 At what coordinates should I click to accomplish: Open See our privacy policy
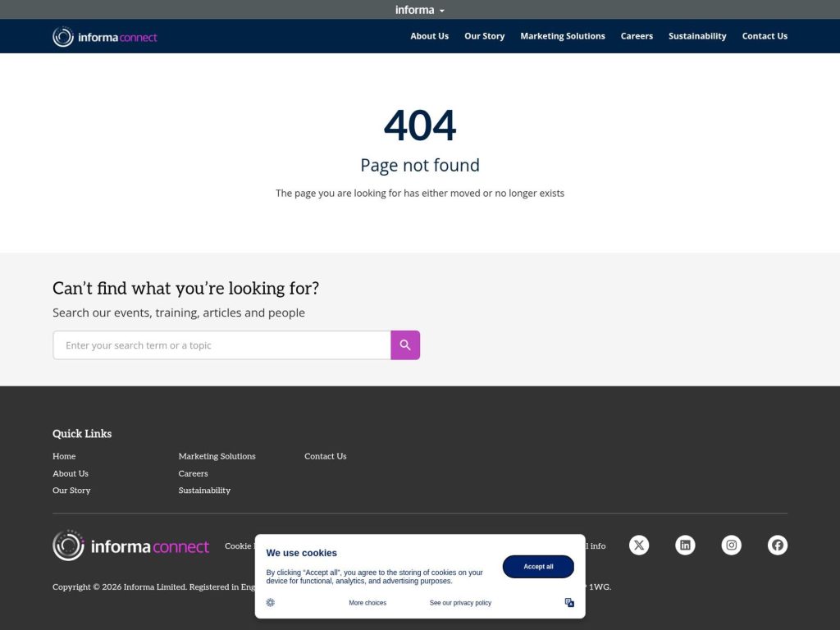(459, 602)
